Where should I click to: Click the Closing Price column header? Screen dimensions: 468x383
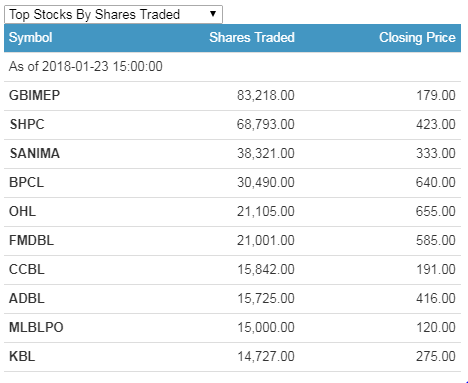tap(417, 37)
